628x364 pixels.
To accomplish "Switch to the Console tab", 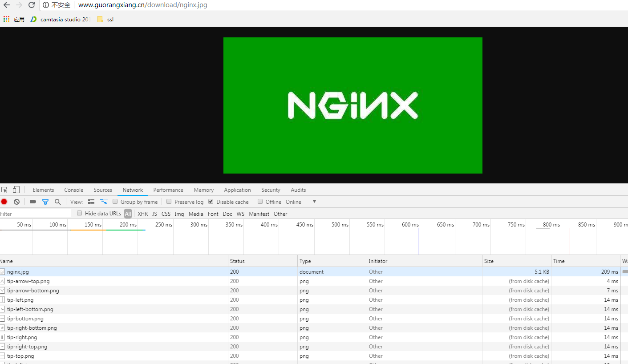I will pos(74,190).
